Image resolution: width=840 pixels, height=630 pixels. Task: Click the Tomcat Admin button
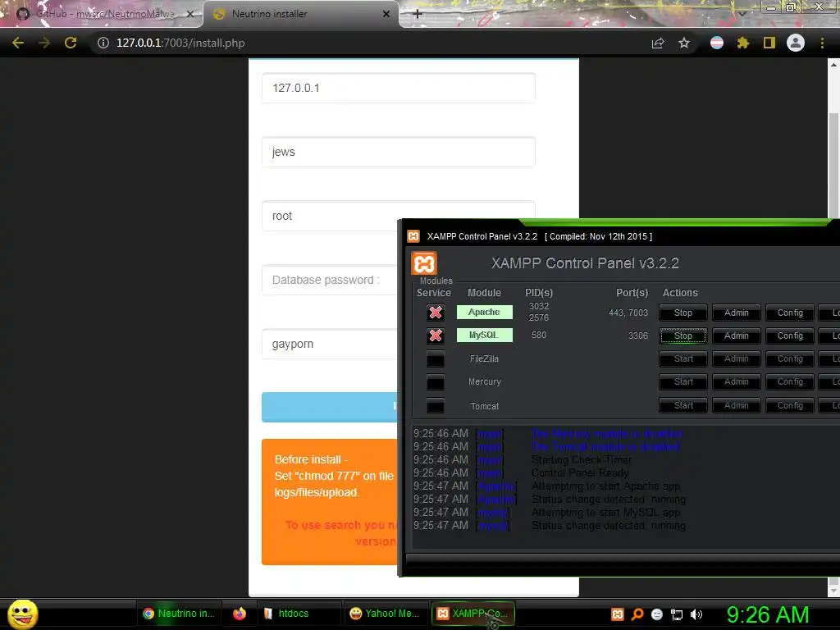click(737, 405)
